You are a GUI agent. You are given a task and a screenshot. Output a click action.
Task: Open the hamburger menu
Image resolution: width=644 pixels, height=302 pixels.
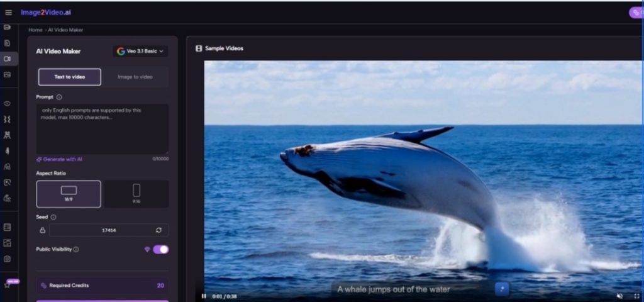click(x=8, y=13)
